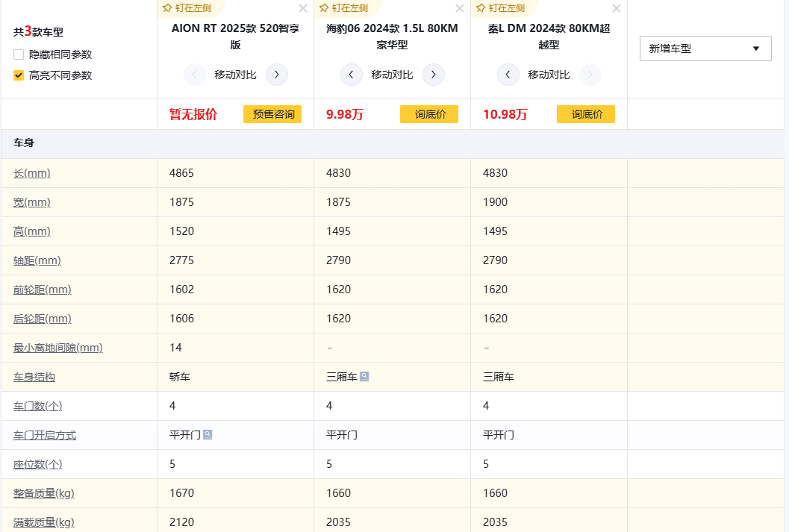The image size is (789, 532).
Task: Click 询底价 button for 秦L DM
Action: coord(586,114)
